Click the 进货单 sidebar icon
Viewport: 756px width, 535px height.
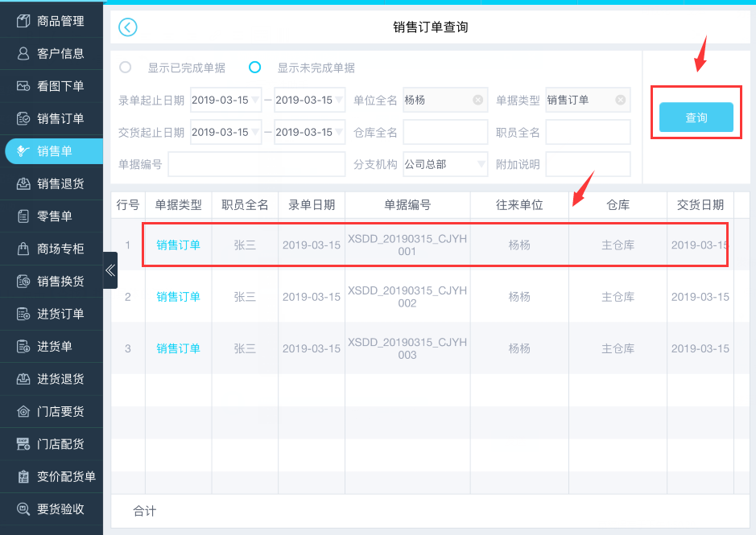coord(23,346)
